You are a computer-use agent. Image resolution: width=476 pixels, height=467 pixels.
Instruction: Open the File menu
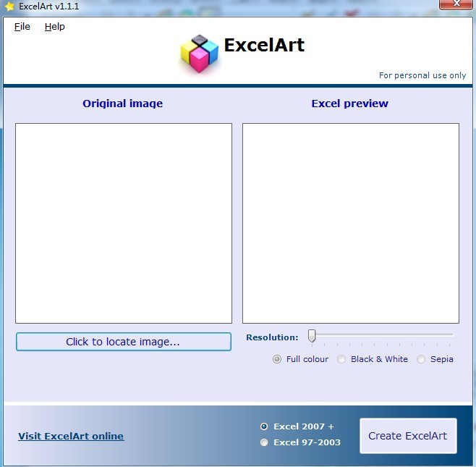click(22, 27)
